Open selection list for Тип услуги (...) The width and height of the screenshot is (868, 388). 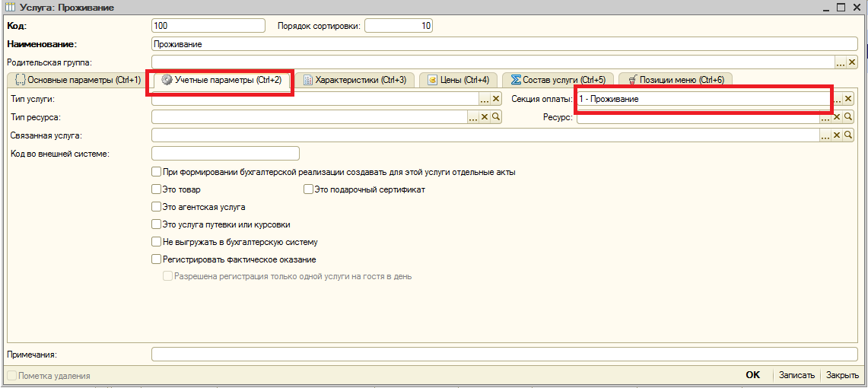point(485,99)
